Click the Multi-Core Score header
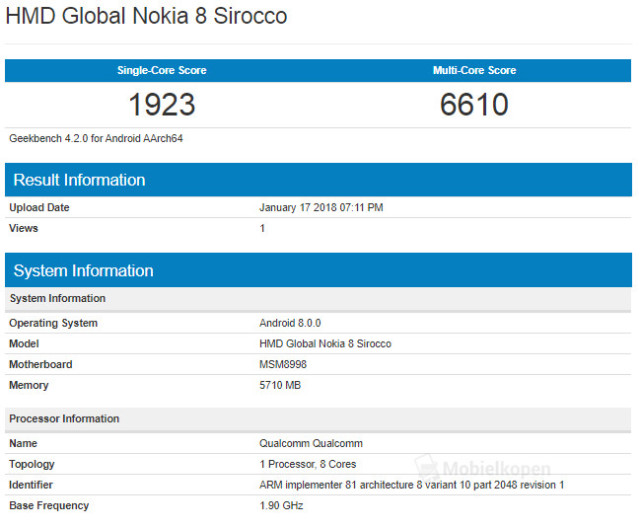 tap(474, 70)
